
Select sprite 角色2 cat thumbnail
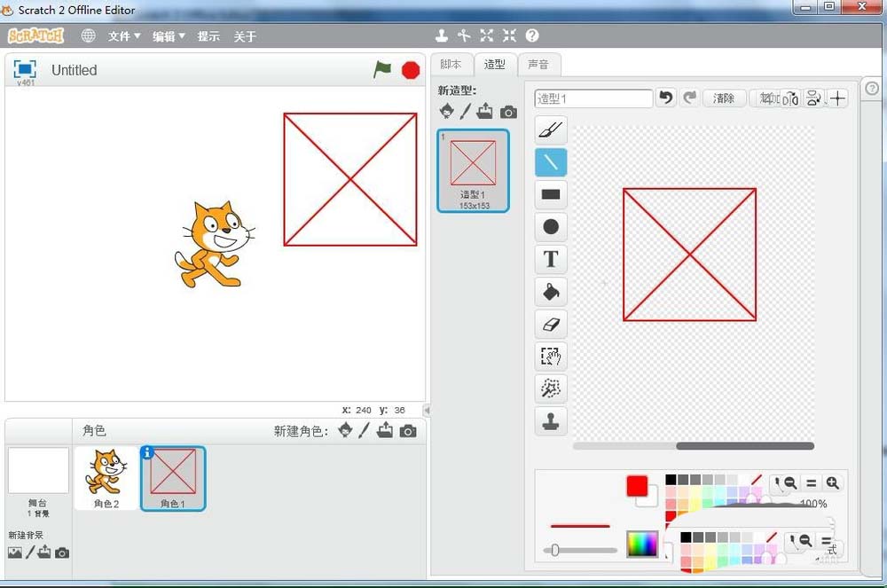click(x=106, y=478)
